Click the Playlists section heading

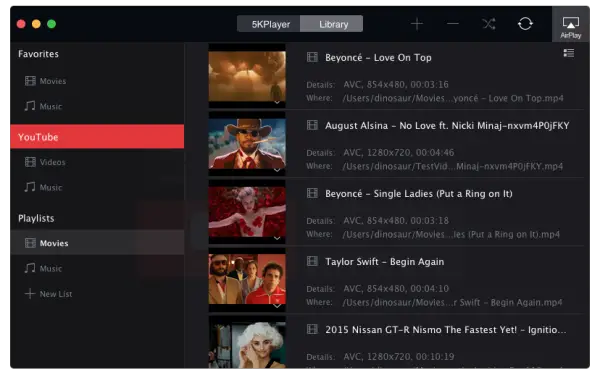coord(36,218)
